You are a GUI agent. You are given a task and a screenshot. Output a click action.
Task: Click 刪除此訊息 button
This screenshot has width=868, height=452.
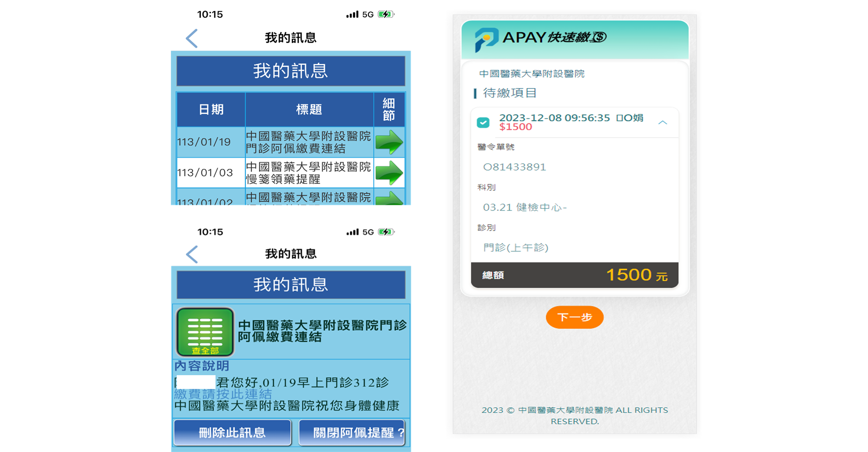pyautogui.click(x=232, y=432)
